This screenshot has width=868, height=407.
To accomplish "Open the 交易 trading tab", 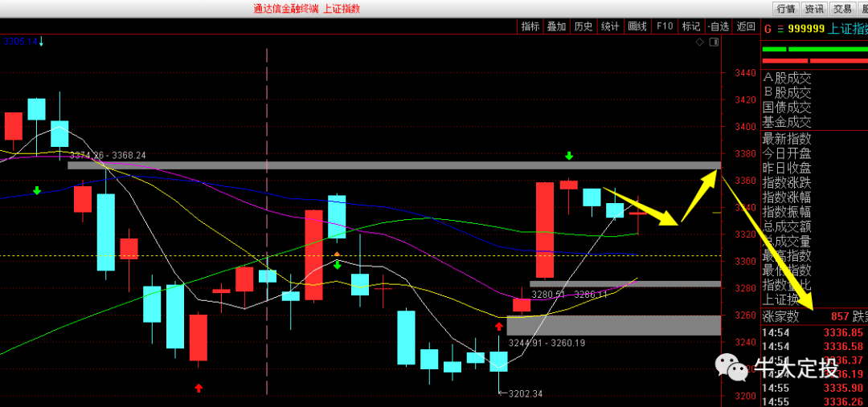I will coord(842,9).
